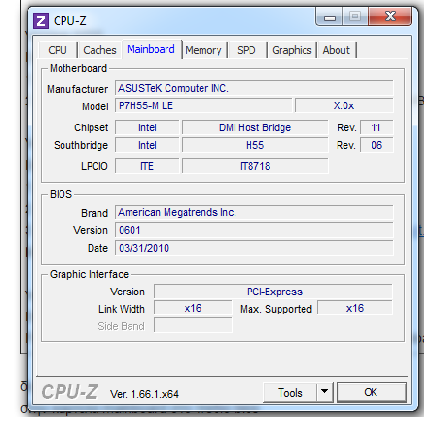The height and width of the screenshot is (421, 428).
Task: Switch to the CPU tab
Action: pyautogui.click(x=58, y=50)
